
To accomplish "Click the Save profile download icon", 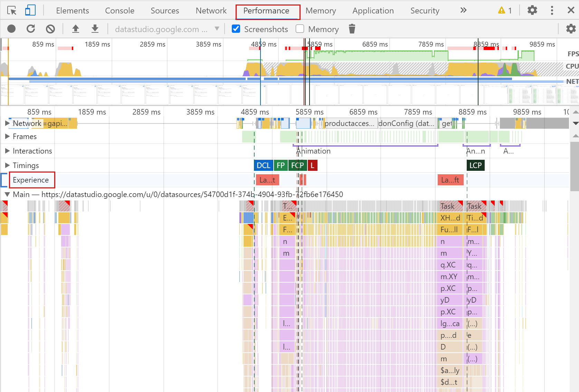I will click(95, 29).
